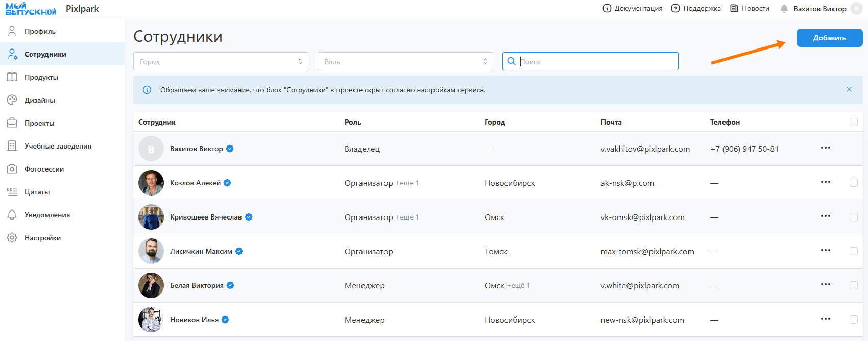Open the Documentation info icon link
This screenshot has width=868, height=341.
(x=607, y=8)
